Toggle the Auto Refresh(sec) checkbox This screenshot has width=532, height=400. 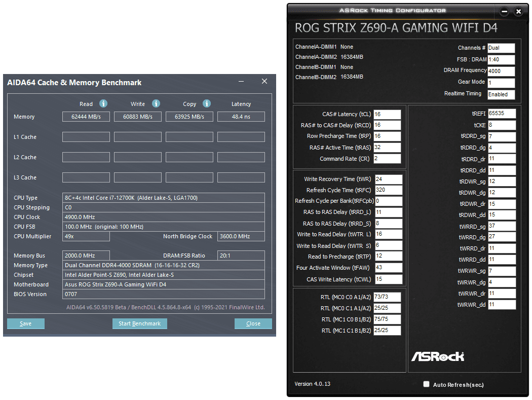point(427,384)
